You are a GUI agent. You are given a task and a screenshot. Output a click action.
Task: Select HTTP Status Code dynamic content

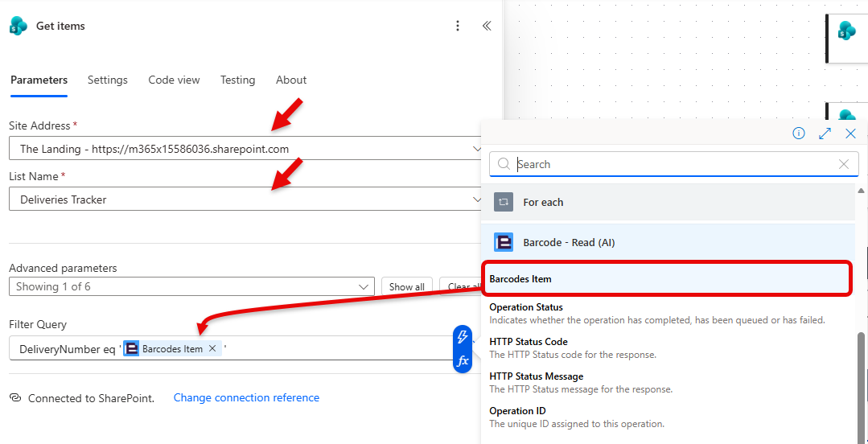pyautogui.click(x=668, y=347)
